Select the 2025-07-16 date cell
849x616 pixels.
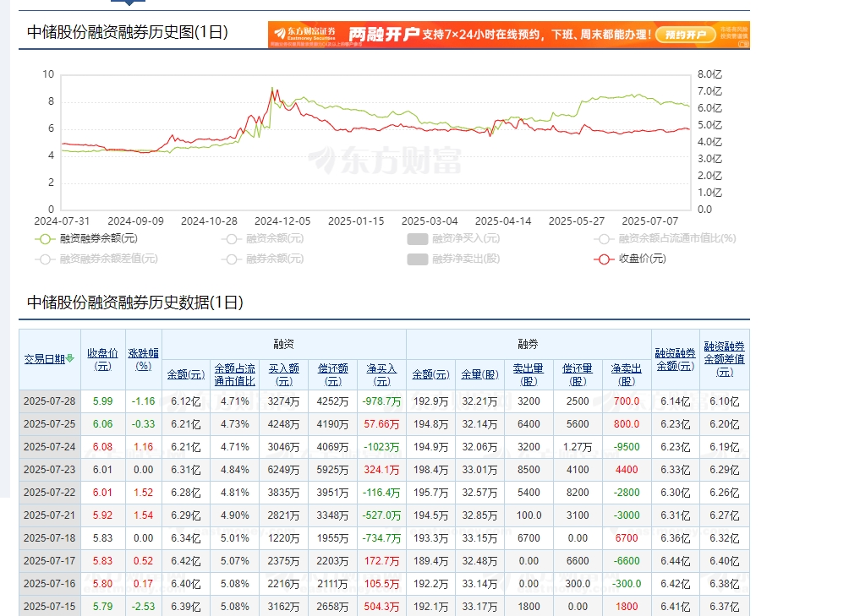(50, 584)
